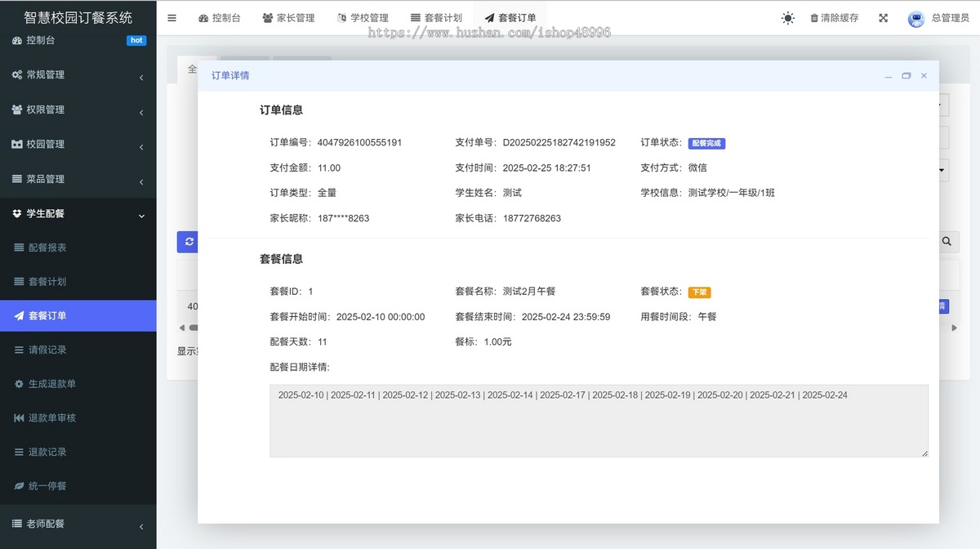Click the 订单详情 dialog title
Screen dimensions: 980x549
[x=230, y=76]
